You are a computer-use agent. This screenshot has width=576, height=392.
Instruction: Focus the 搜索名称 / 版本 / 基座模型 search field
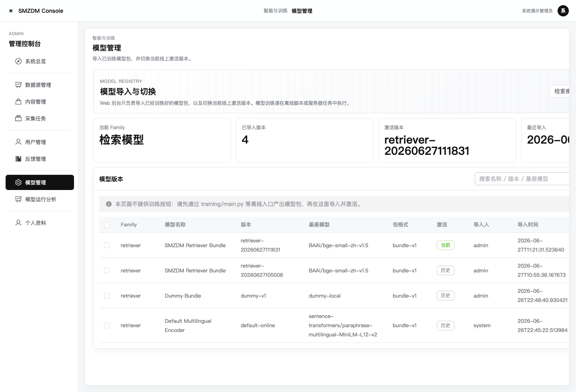pyautogui.click(x=522, y=179)
